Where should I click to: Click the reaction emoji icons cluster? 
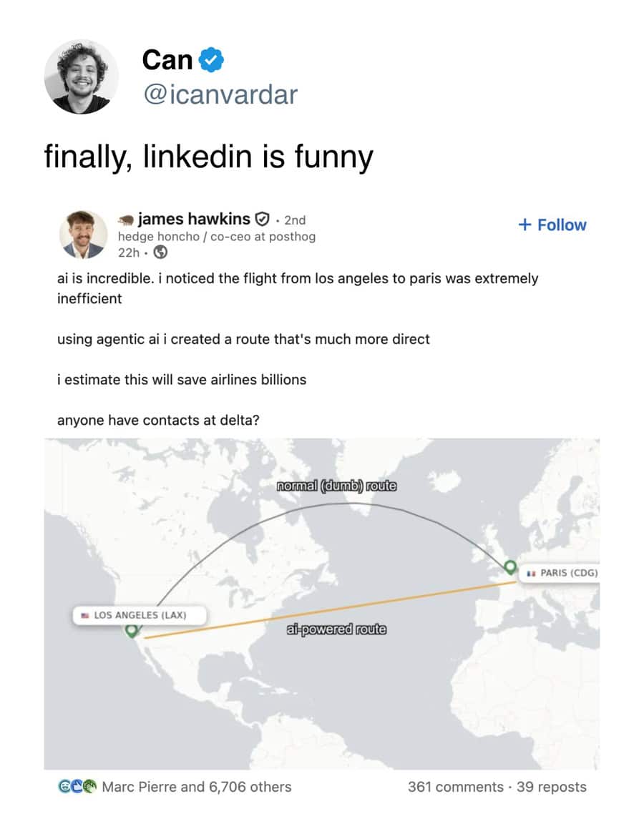pyautogui.click(x=77, y=787)
